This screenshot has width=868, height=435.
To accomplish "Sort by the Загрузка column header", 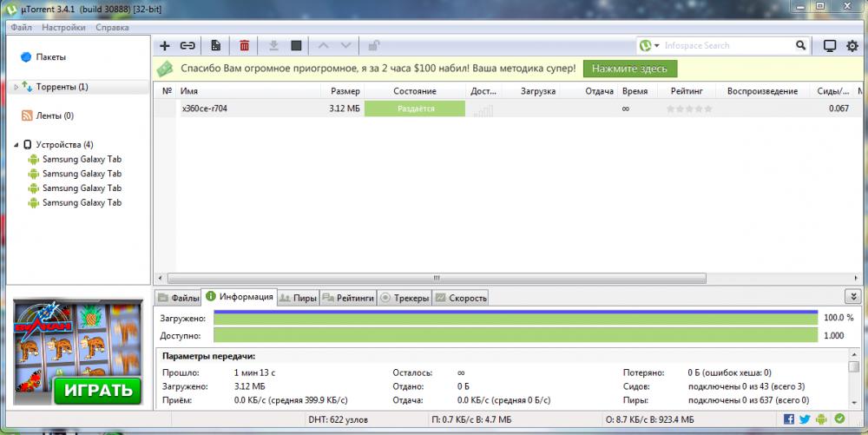I will click(x=530, y=91).
